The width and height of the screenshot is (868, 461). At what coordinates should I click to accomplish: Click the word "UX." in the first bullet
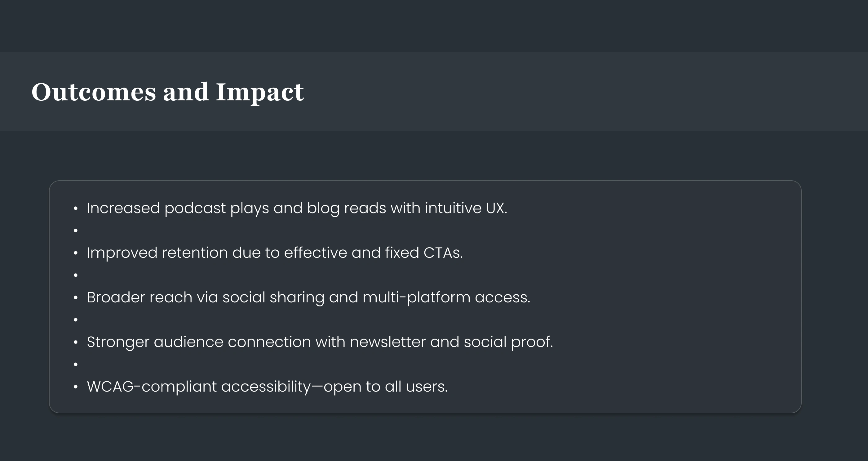point(496,208)
